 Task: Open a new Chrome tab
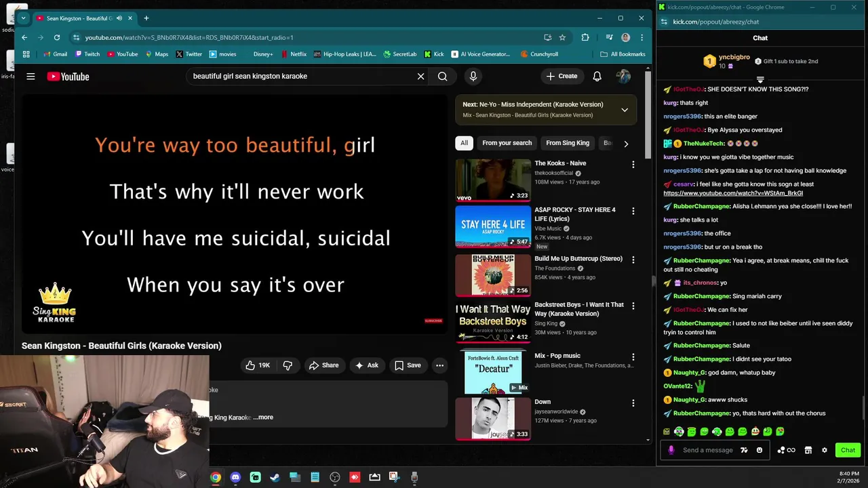[146, 18]
